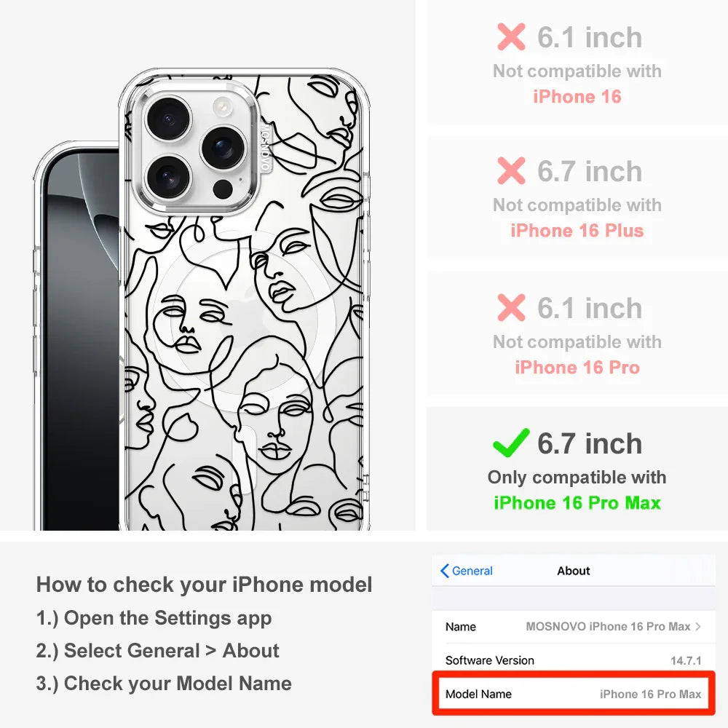The width and height of the screenshot is (728, 728).
Task: Click the red X beside 6.1 inch iPhone 16
Action: point(510,37)
